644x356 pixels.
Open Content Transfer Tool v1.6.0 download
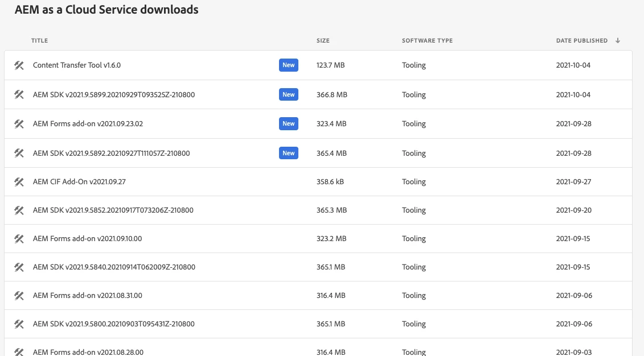tap(77, 65)
